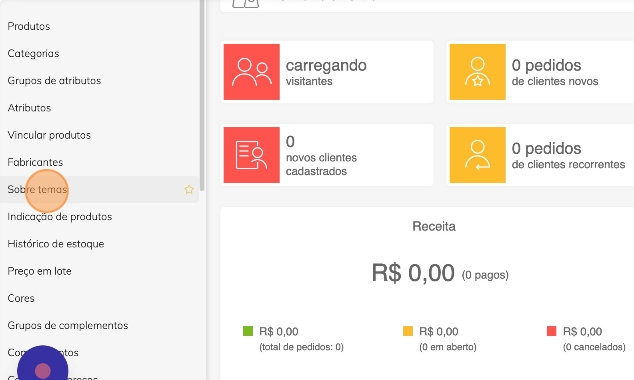
Task: Go to Grupos de atributos
Action: click(54, 80)
